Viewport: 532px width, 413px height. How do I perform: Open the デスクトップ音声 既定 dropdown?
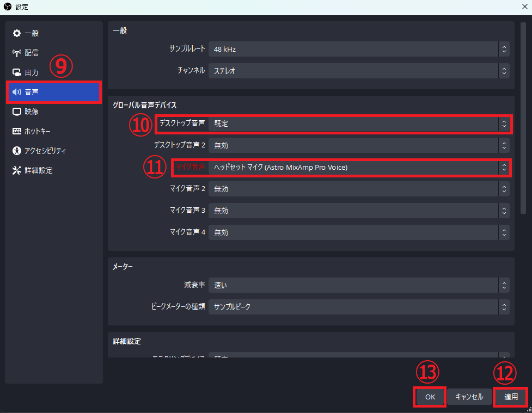click(359, 124)
